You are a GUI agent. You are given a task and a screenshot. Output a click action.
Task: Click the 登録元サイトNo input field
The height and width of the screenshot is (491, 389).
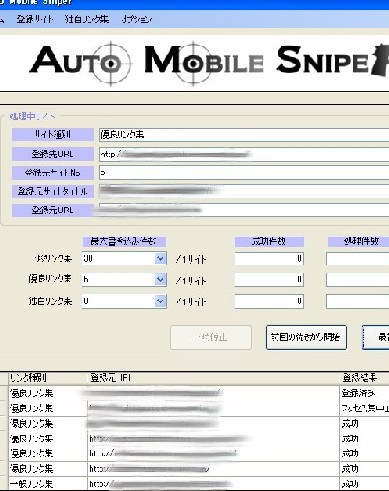click(244, 173)
